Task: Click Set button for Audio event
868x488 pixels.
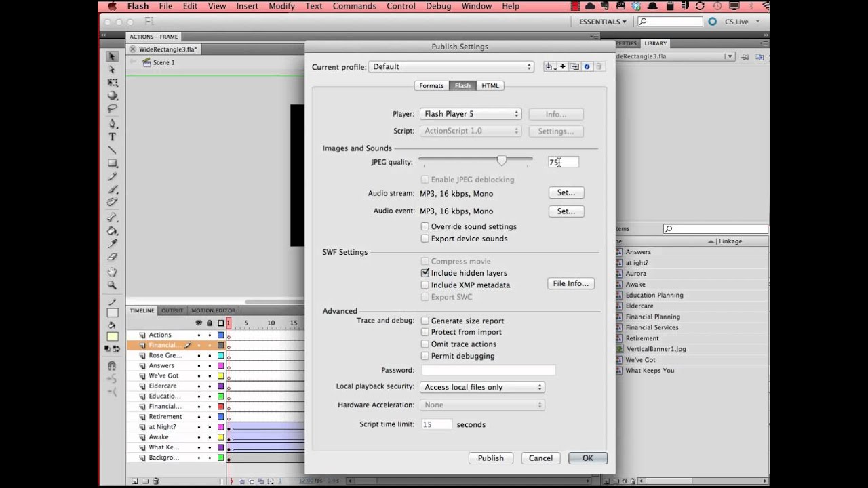Action: (566, 211)
